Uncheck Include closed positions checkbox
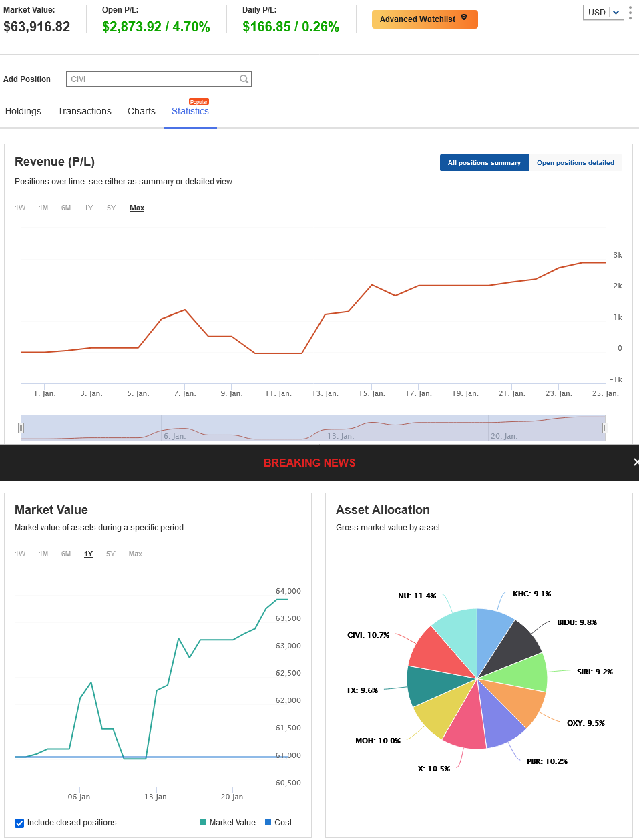 19,823
